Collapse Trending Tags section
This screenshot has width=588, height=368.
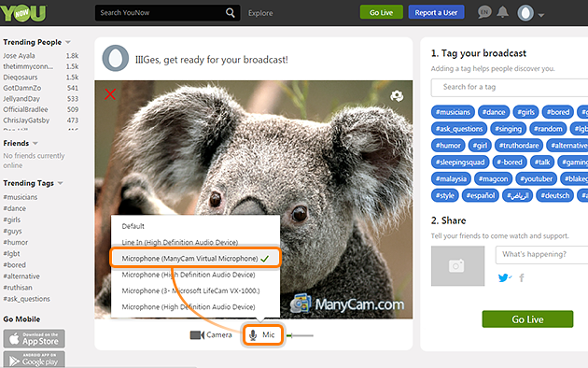point(61,183)
